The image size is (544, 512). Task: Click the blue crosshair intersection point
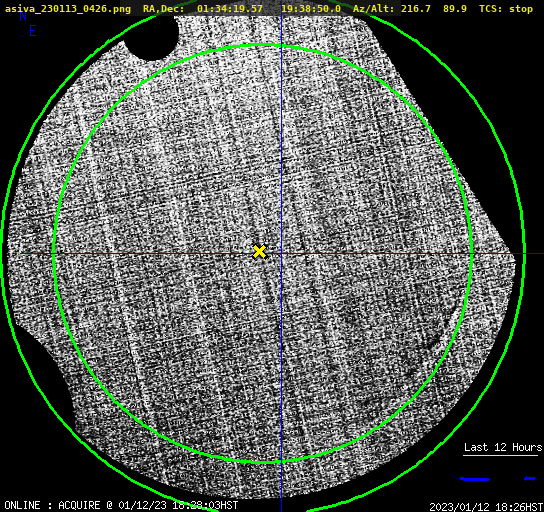tap(281, 254)
